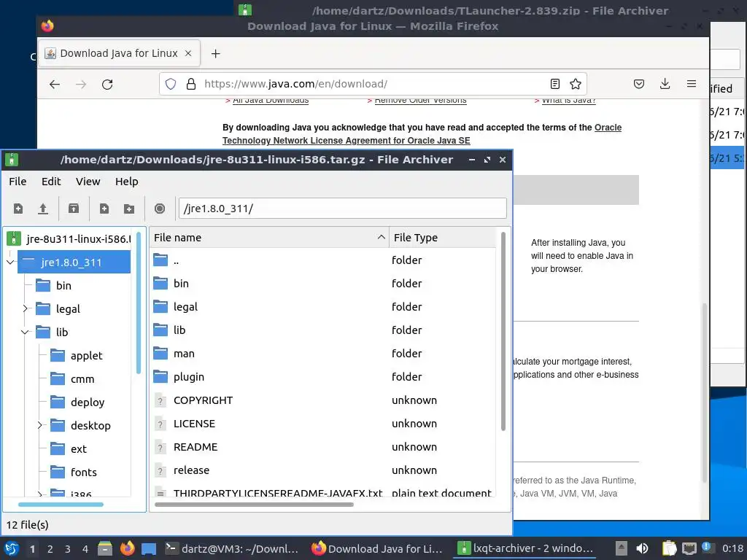Open the File menu
The image size is (747, 560).
click(18, 182)
